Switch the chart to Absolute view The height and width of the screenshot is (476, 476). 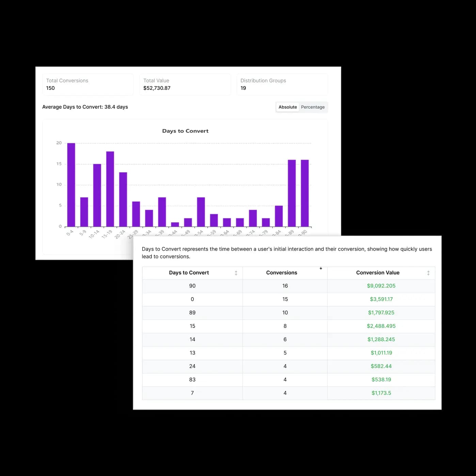click(x=287, y=107)
